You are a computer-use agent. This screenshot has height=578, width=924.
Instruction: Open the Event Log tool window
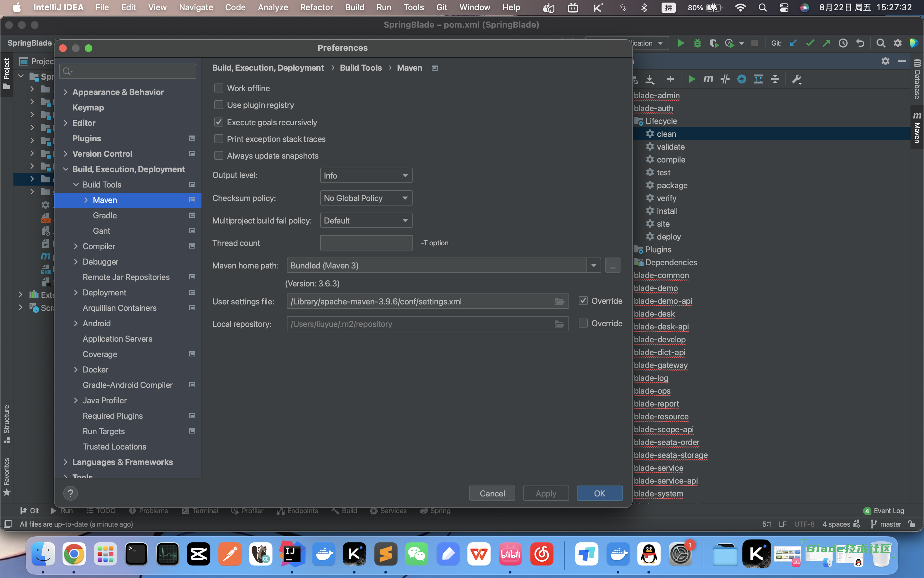(x=884, y=511)
